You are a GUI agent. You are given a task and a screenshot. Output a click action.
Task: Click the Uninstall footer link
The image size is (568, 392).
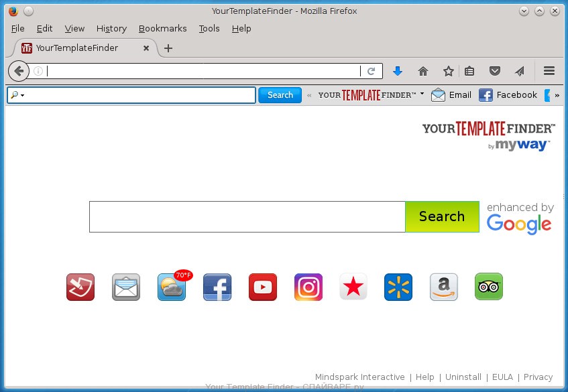tap(463, 377)
